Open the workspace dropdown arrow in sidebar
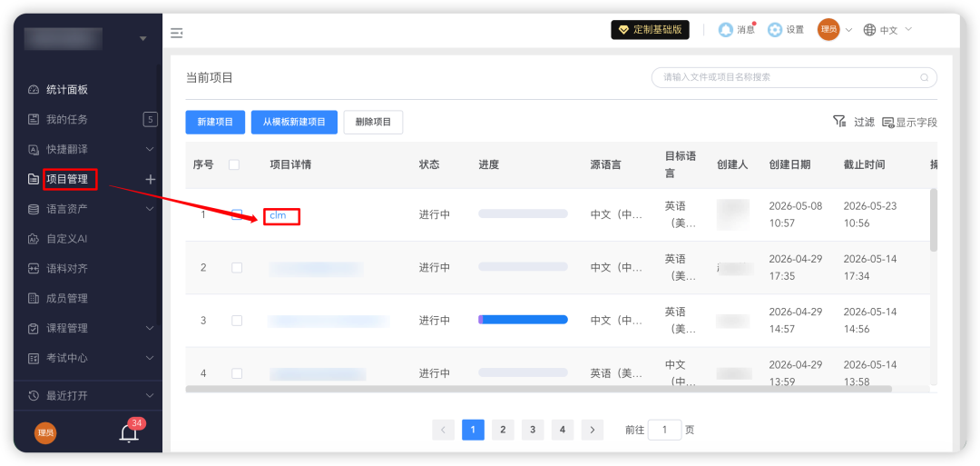This screenshot has width=980, height=466. (x=143, y=39)
